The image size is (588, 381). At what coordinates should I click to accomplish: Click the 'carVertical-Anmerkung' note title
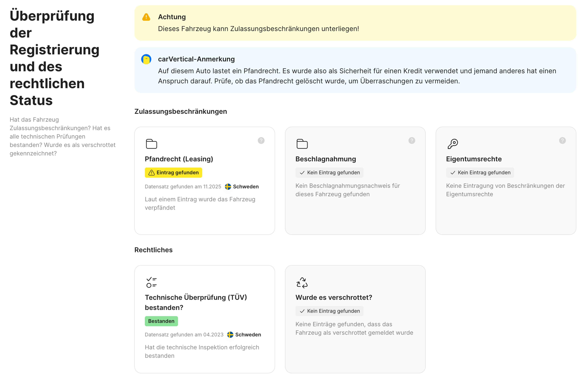196,59
